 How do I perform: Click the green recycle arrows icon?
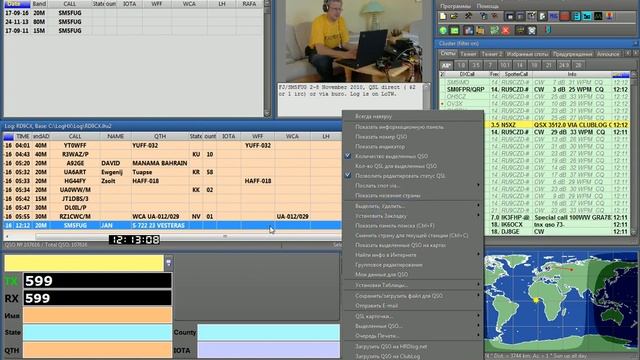click(494, 30)
